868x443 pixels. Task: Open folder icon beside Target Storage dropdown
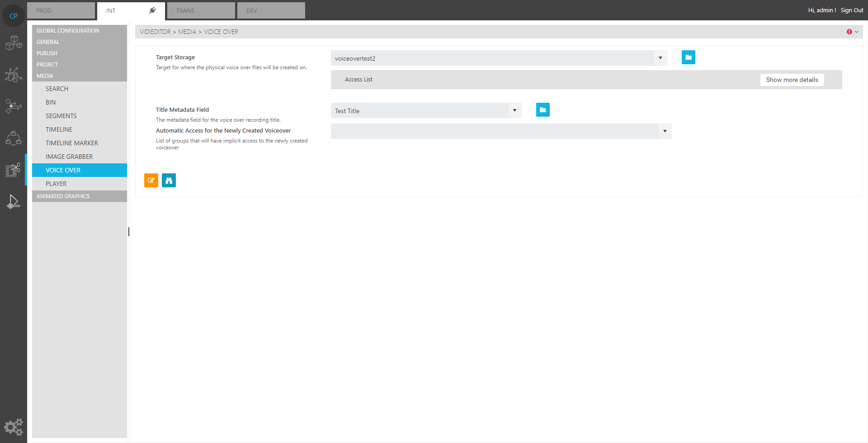(x=688, y=57)
